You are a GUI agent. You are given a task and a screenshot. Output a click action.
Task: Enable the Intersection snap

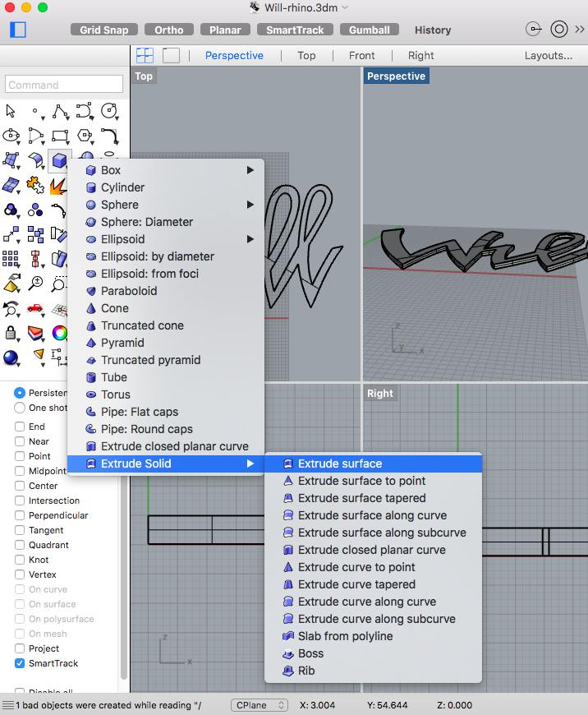point(20,501)
